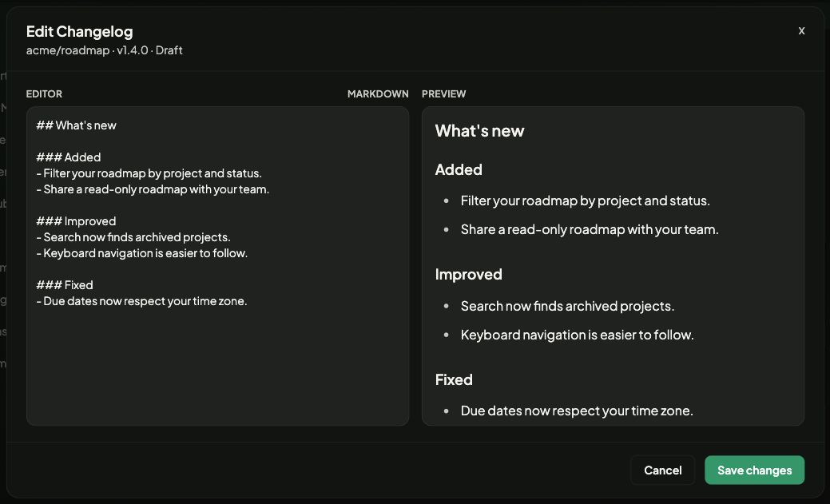Click preview bullet 'Share a read-only roadmap with your team.'
The width and height of the screenshot is (830, 504).
point(590,229)
